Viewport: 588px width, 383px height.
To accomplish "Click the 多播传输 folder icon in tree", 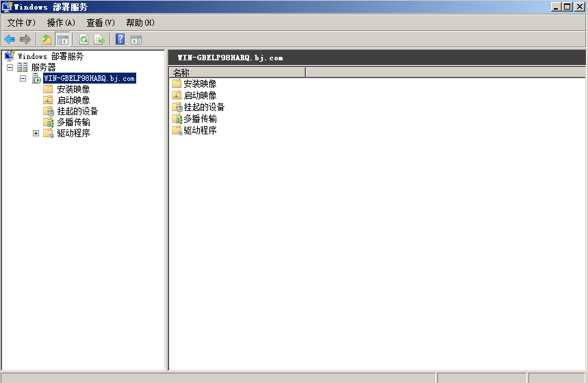I will pyautogui.click(x=49, y=122).
